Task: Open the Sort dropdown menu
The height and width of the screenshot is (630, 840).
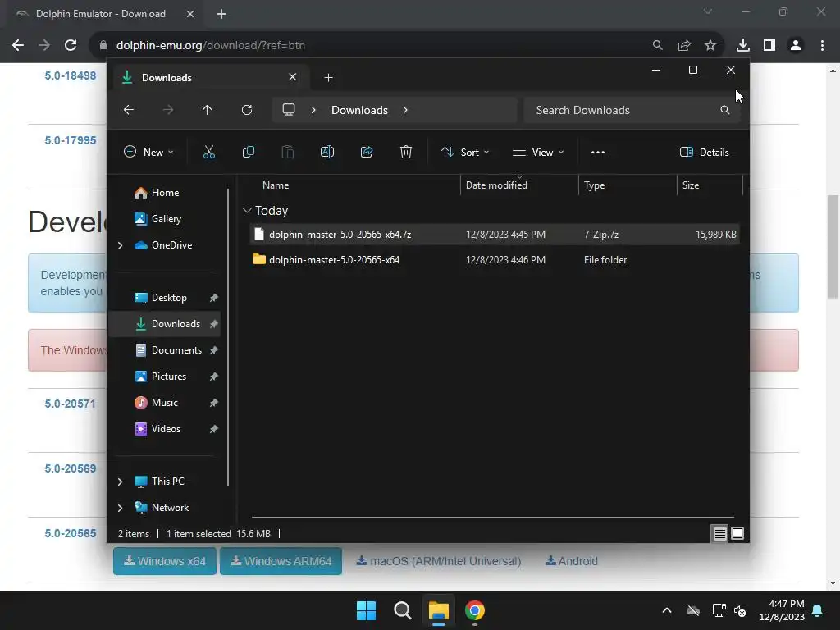Action: click(464, 152)
